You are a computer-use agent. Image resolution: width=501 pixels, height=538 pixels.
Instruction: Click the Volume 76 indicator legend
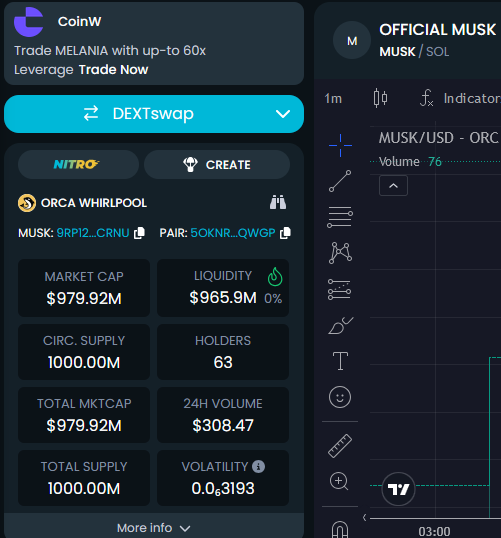[410, 162]
